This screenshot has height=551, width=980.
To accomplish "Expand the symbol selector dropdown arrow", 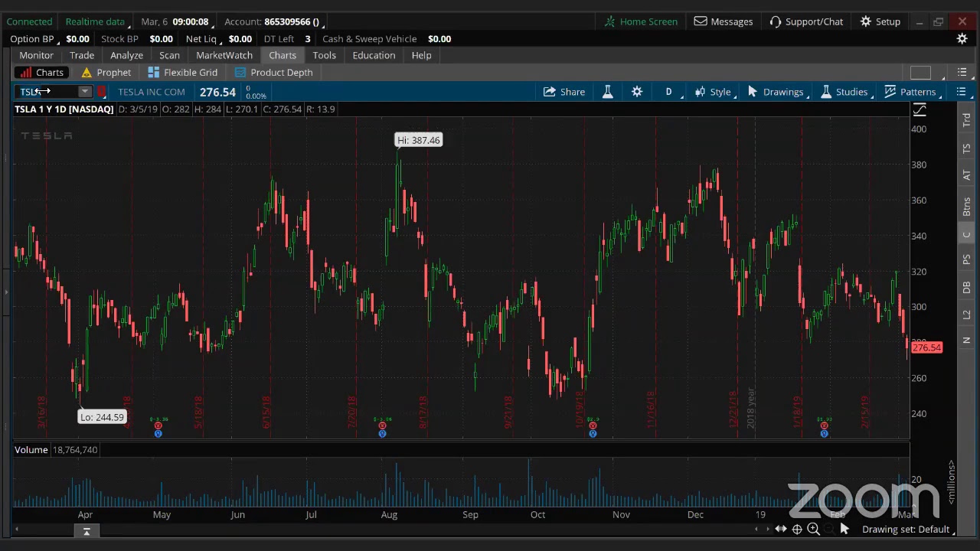I will pyautogui.click(x=85, y=92).
